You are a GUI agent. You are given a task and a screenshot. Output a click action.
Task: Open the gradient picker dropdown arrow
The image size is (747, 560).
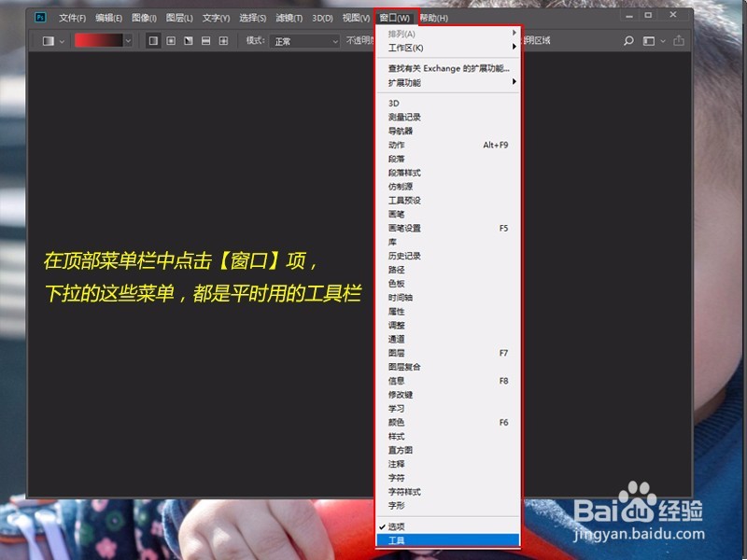pyautogui.click(x=128, y=41)
